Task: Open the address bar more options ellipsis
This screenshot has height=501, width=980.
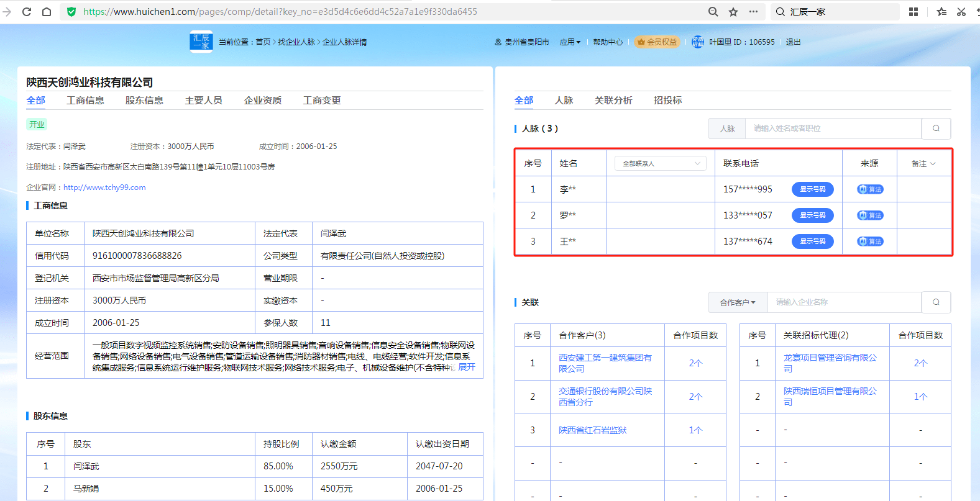Action: (753, 12)
